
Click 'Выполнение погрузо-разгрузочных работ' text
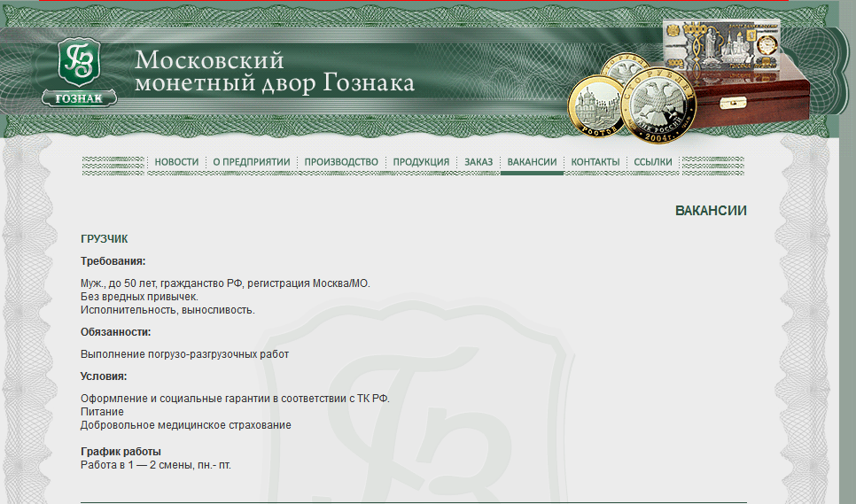[x=184, y=354]
